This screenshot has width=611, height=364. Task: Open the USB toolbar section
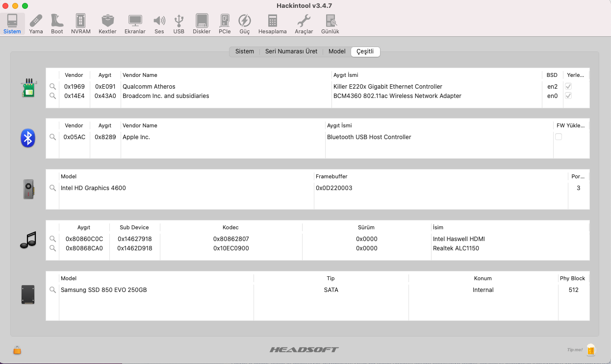(179, 24)
